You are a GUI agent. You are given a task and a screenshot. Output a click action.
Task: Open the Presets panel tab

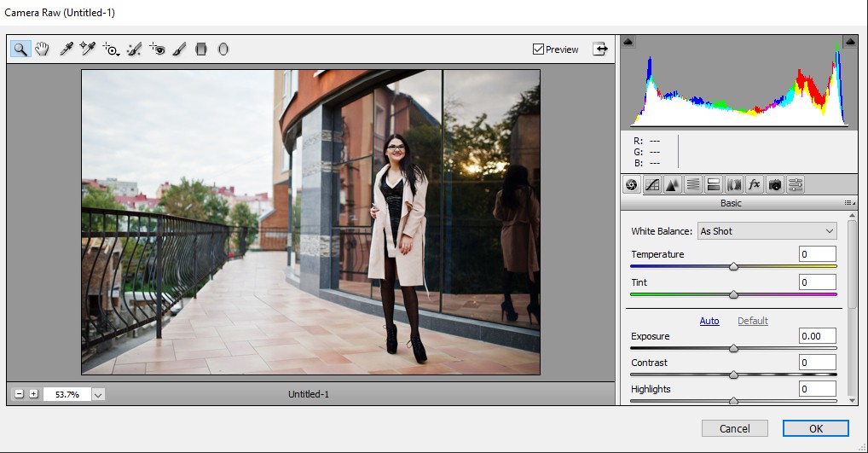[x=796, y=184]
